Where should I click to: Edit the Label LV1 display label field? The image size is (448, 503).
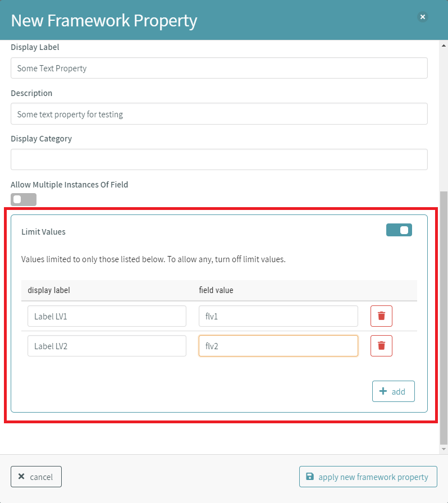(107, 316)
